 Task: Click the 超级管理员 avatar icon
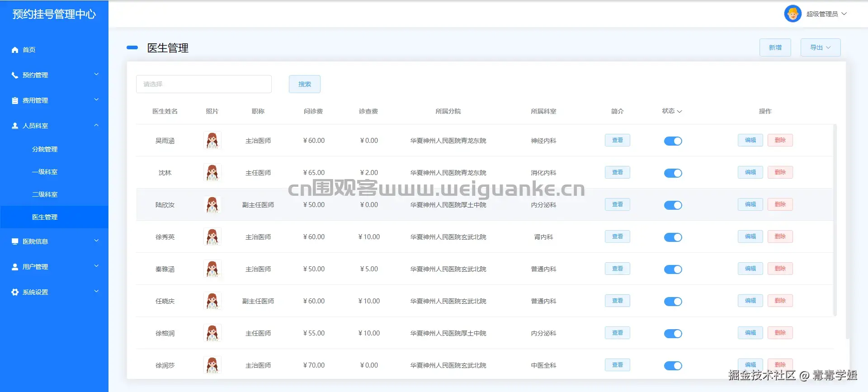click(793, 14)
